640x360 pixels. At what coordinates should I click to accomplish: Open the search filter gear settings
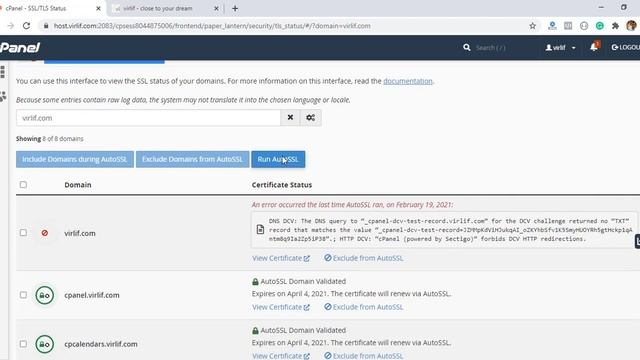[310, 118]
